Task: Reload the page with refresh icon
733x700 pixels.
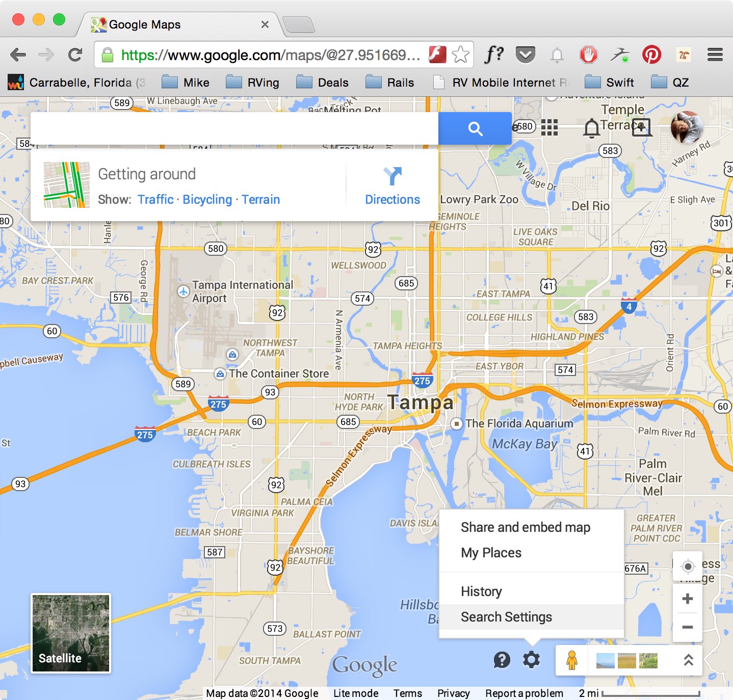Action: click(x=75, y=55)
